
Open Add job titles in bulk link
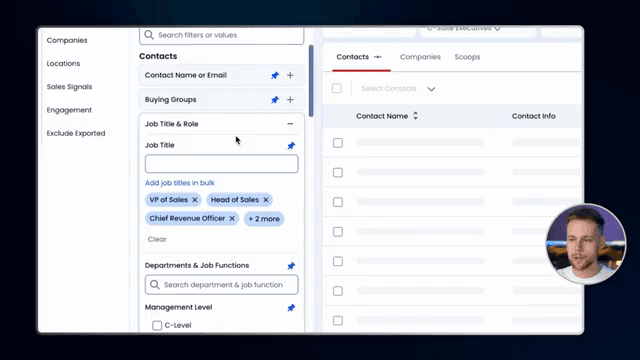[180, 183]
